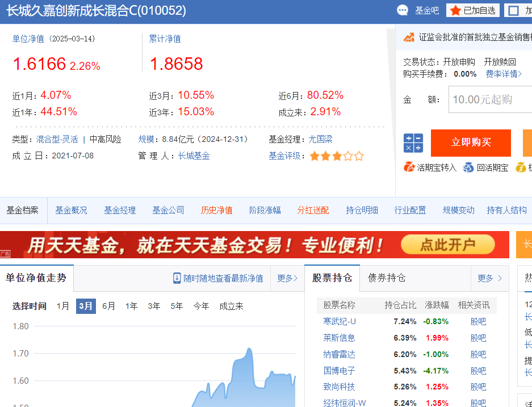
Task: Expand 更多 next to 单位净值走势
Action: pyautogui.click(x=287, y=279)
